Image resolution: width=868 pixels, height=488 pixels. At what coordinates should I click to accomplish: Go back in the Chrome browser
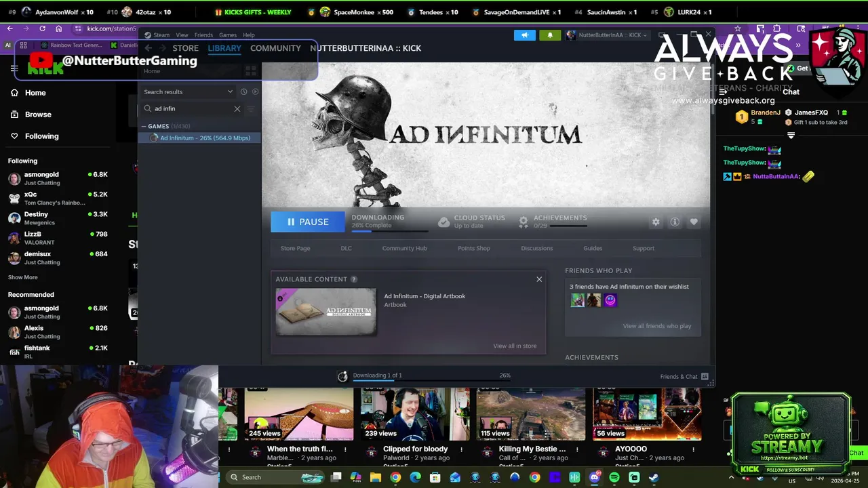pos(10,28)
